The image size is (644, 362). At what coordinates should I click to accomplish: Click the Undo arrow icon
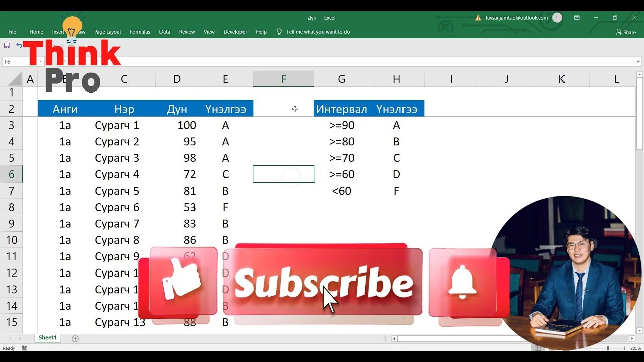point(19,45)
